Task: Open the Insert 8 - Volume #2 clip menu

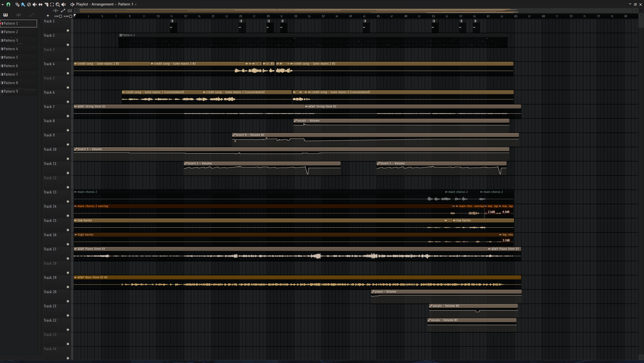Action: click(x=234, y=135)
